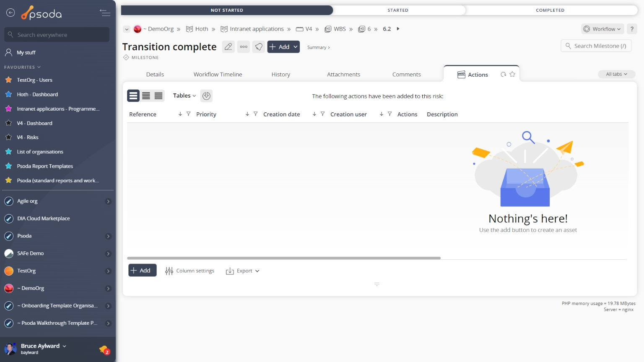Viewport: 644px width, 362px height.
Task: Open V4 - Risks favourite
Action: coord(28,137)
